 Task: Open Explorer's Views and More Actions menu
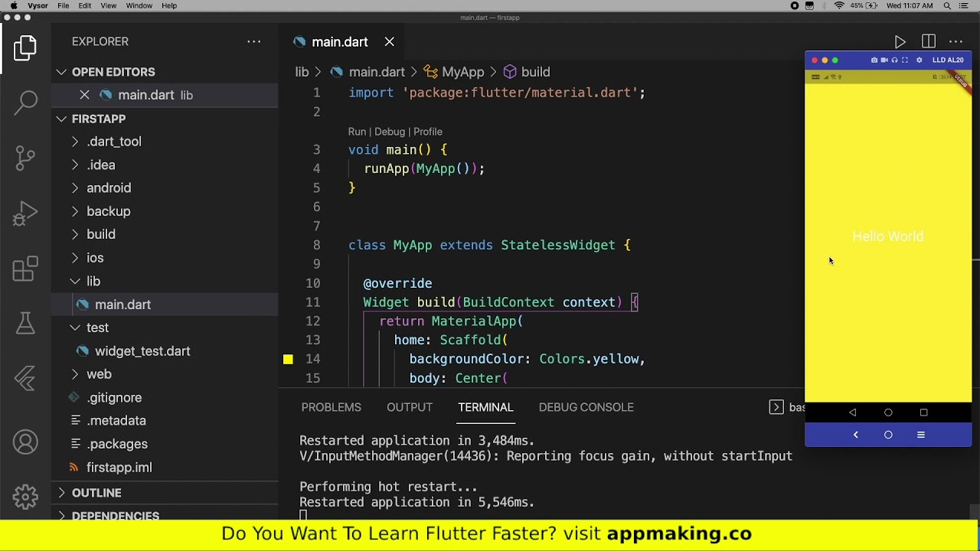pos(254,42)
